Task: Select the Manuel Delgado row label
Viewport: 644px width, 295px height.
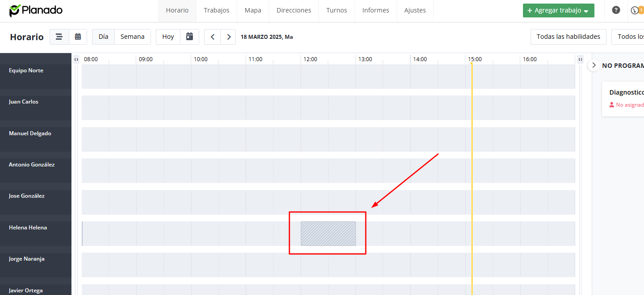Action: tap(30, 133)
